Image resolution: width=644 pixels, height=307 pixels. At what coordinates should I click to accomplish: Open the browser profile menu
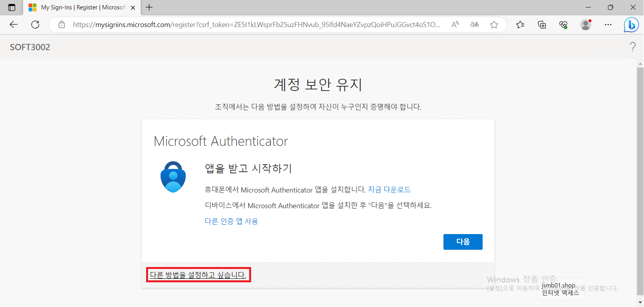tap(586, 25)
